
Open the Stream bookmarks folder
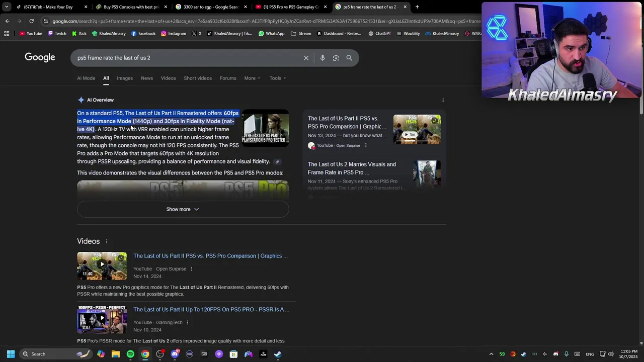tap(301, 34)
